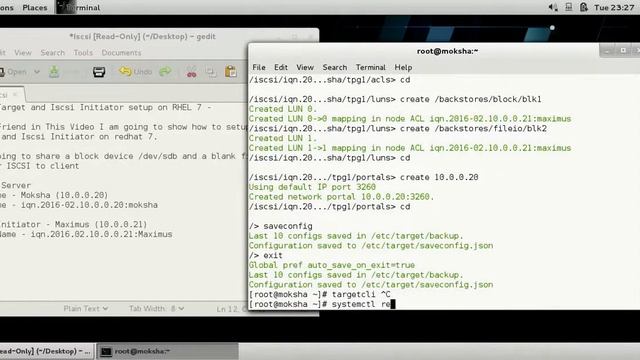
Task: Open the View menu in gedit window
Action: (x=23, y=53)
